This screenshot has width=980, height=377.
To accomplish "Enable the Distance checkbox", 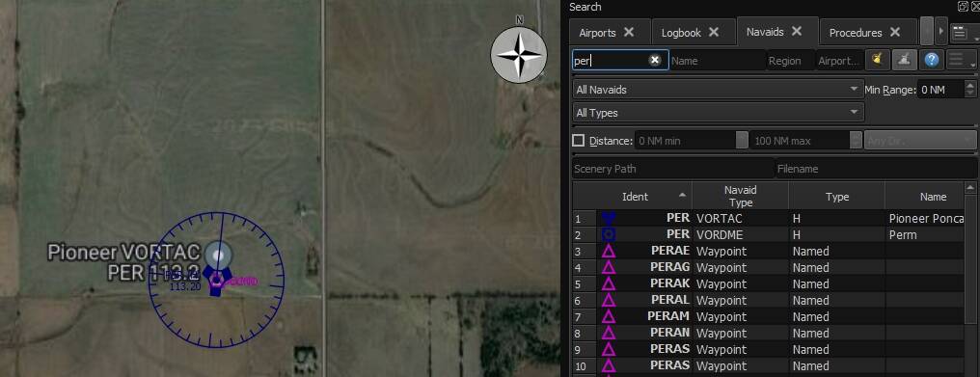I will pos(579,140).
